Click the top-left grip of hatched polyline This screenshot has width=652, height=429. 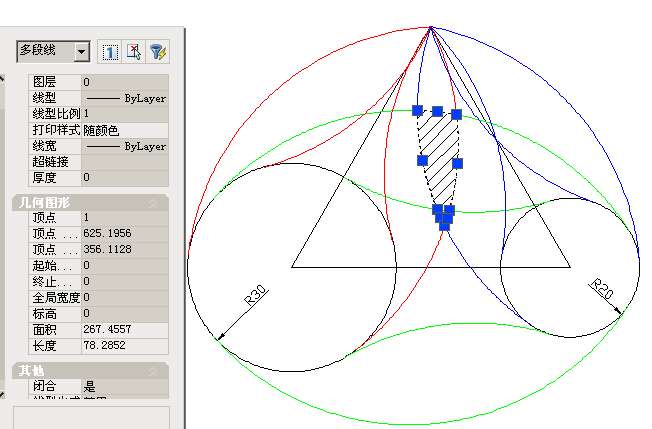417,110
